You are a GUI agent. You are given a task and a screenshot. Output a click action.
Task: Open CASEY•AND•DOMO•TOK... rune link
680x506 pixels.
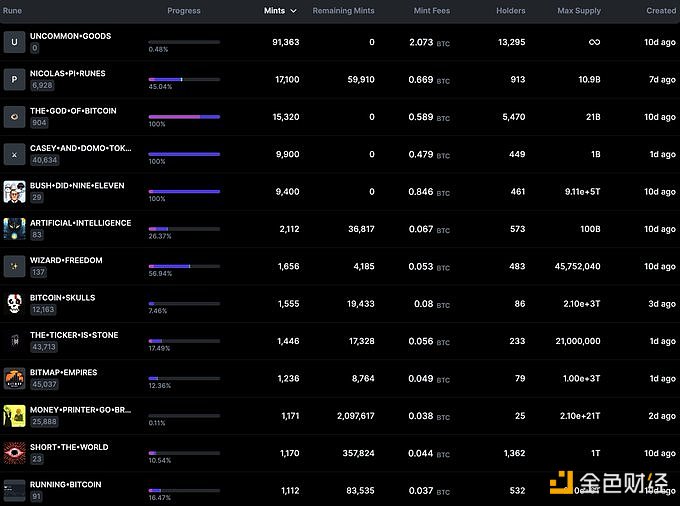point(81,148)
